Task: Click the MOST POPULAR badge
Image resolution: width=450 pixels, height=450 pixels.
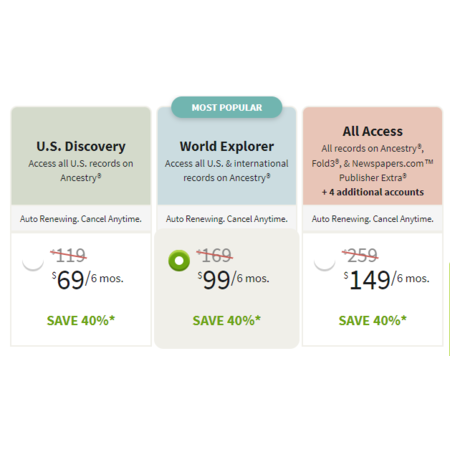Action: (x=227, y=107)
